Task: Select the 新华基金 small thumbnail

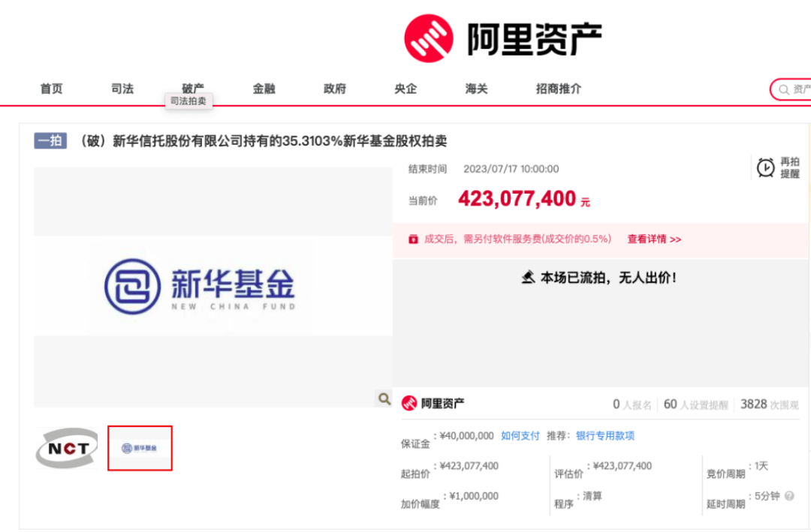Action: click(140, 448)
